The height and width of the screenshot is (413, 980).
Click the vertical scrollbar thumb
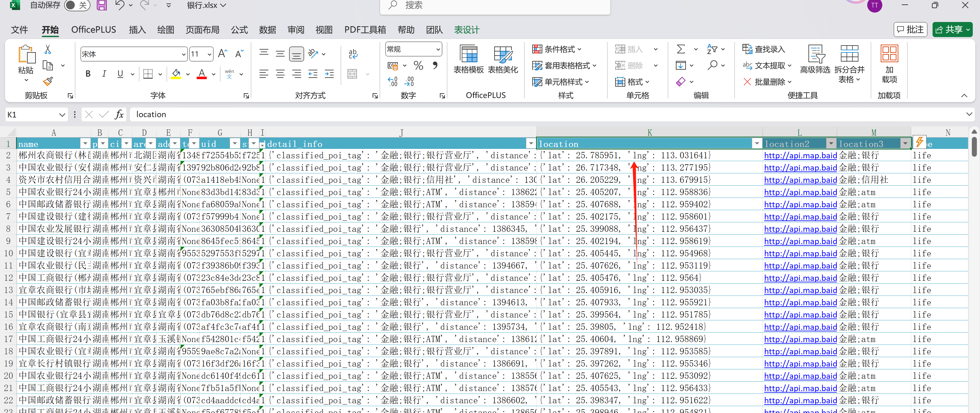click(x=974, y=146)
